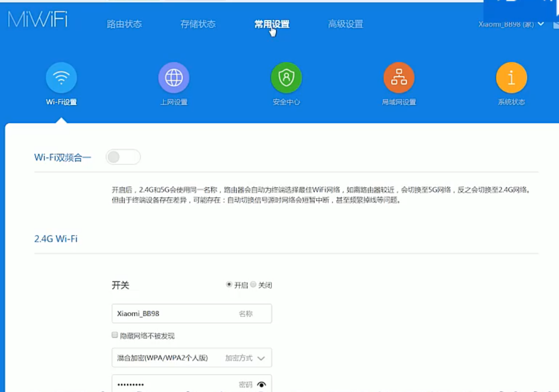Click the 密码 password input field

[x=175, y=384]
